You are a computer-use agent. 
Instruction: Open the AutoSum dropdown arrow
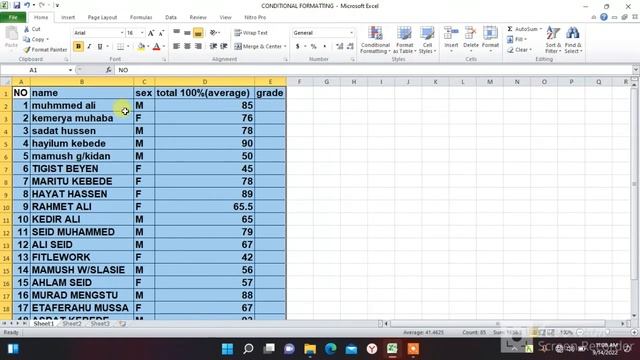[540, 29]
